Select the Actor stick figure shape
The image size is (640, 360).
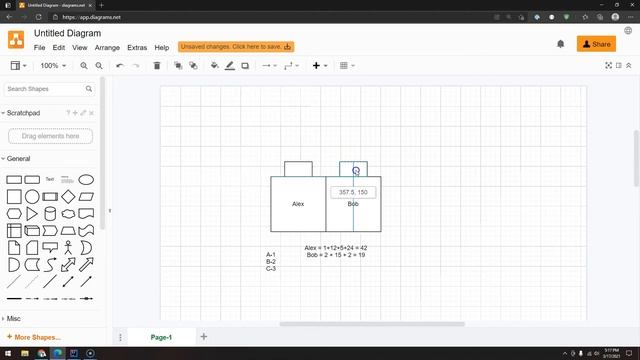(68, 247)
